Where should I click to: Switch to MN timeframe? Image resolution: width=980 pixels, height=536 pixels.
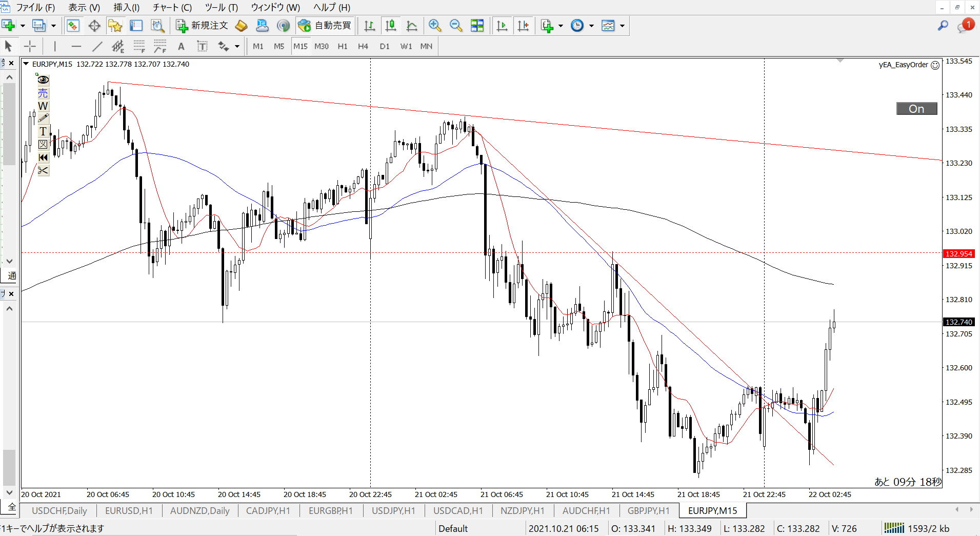coord(426,46)
